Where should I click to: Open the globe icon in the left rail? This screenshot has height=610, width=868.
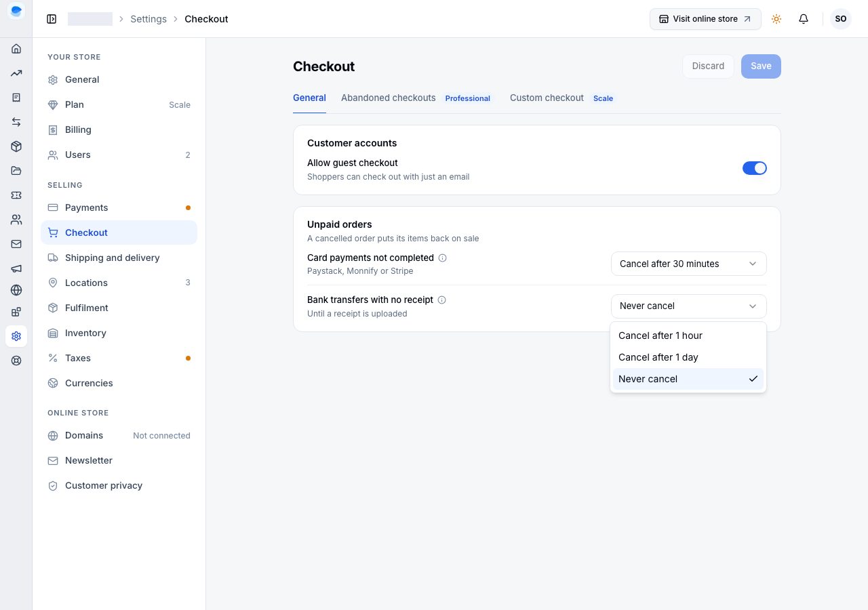(16, 290)
